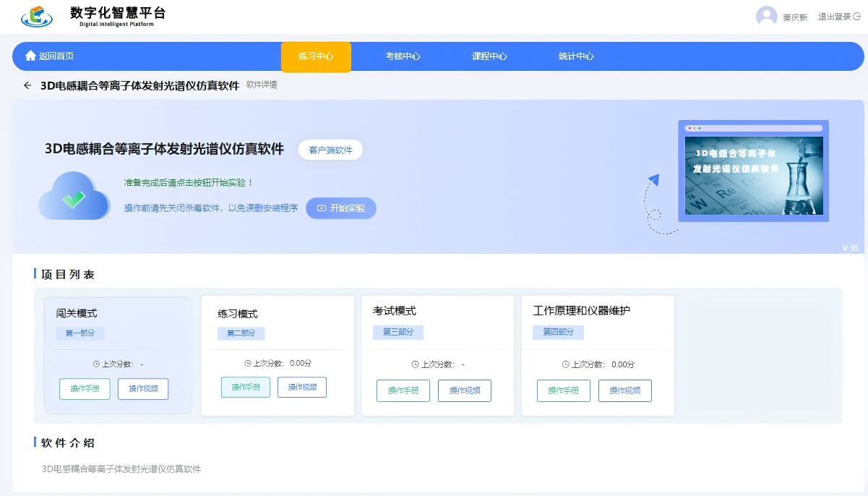Click the back arrow beside software title
Image resolution: width=868 pixels, height=496 pixels.
pyautogui.click(x=27, y=85)
